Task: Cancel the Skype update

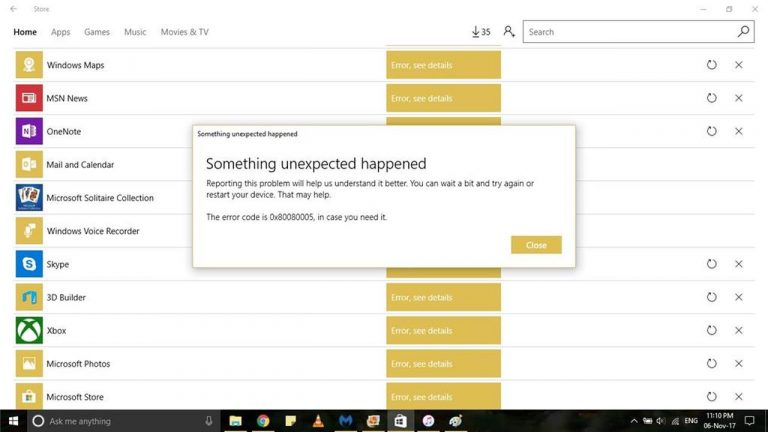Action: pos(739,264)
